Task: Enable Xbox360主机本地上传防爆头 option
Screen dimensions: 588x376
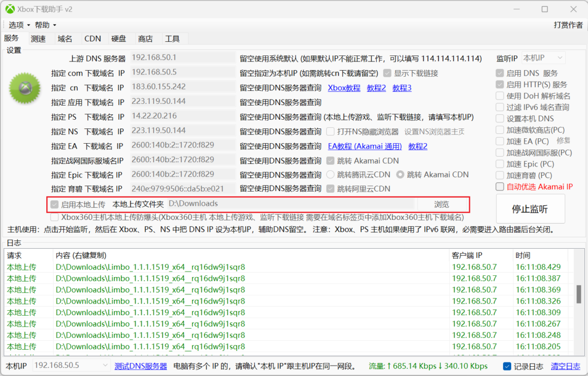Action: tap(54, 217)
